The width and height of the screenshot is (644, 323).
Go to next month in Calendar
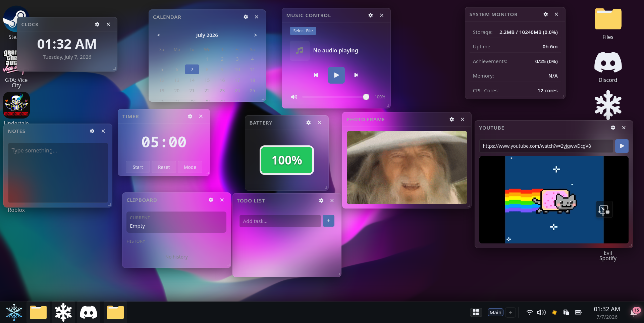coord(255,35)
